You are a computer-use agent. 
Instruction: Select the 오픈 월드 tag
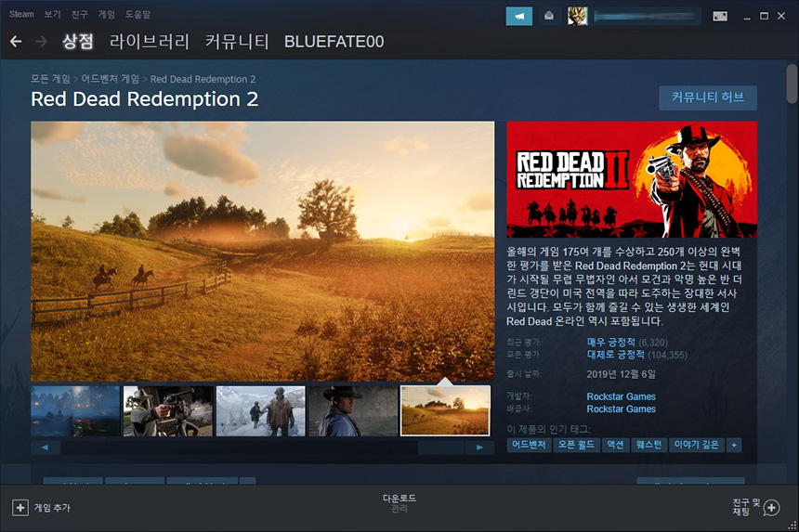click(576, 445)
